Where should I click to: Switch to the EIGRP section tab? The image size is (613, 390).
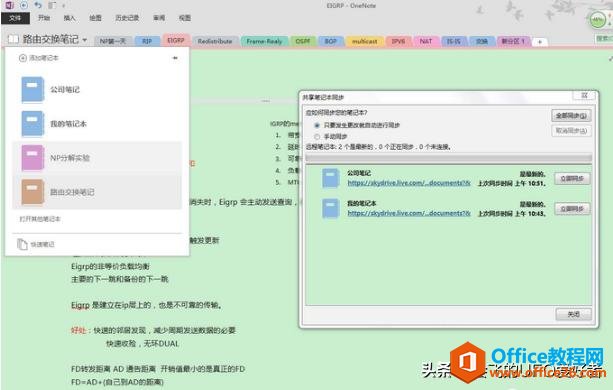(x=176, y=40)
